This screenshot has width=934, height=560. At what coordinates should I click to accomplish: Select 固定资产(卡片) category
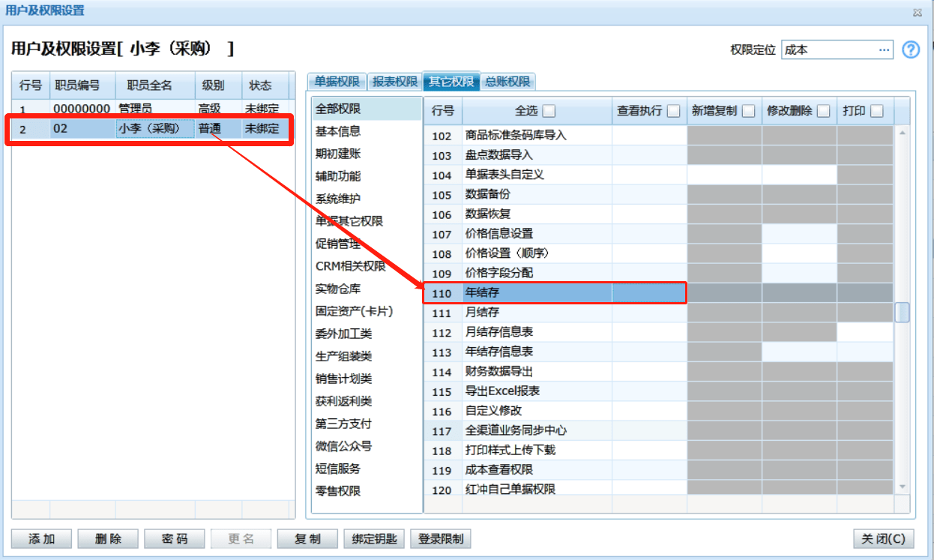pos(367,311)
